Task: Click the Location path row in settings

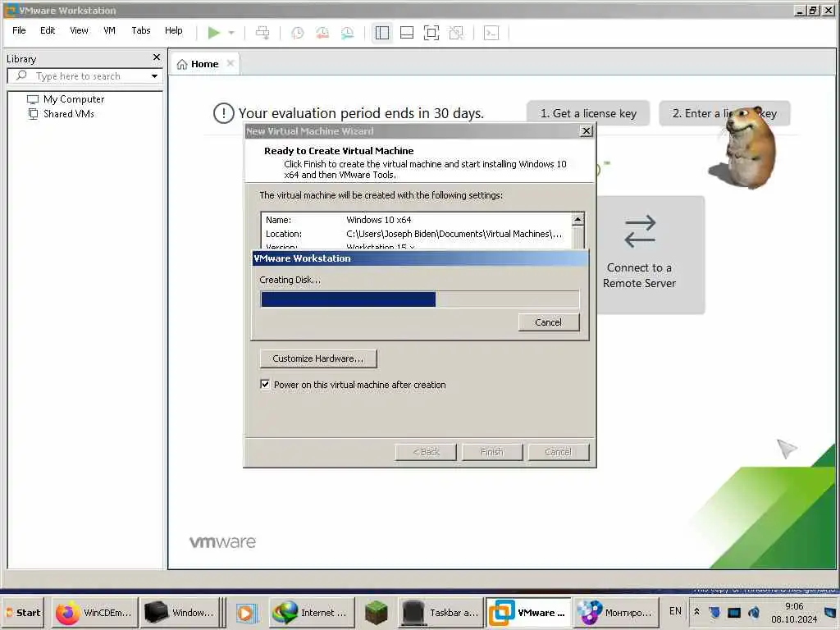Action: pyautogui.click(x=416, y=234)
